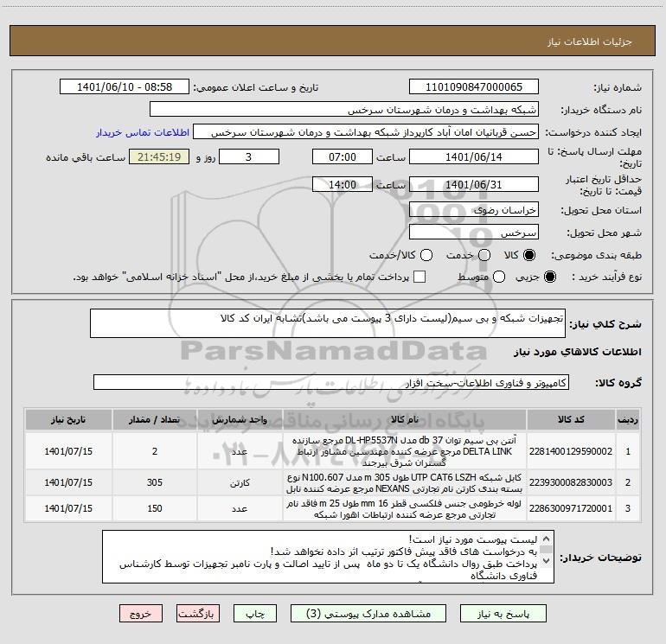
Task: Click quantity 2 in row 1
Action: (x=155, y=451)
